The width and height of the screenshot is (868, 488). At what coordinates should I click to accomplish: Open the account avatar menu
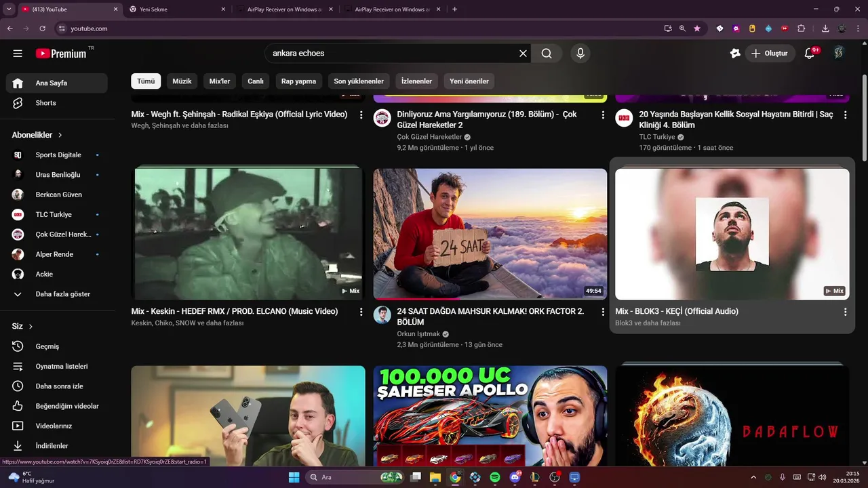click(x=839, y=53)
